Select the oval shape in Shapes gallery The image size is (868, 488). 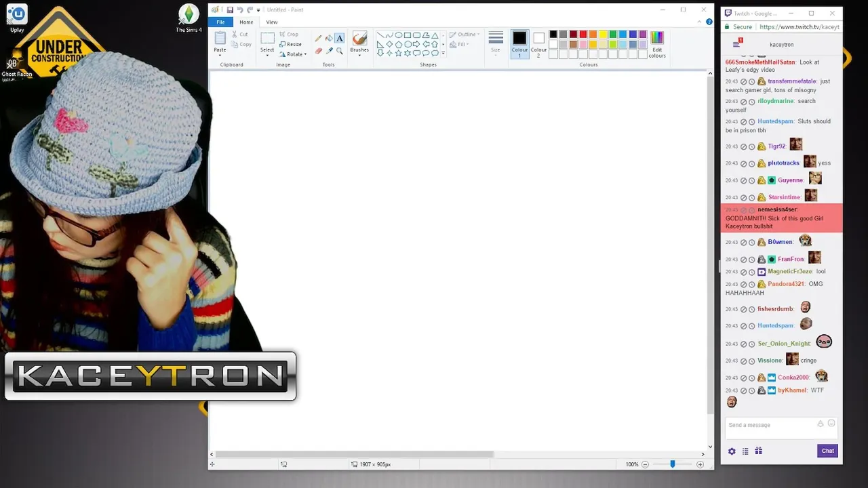coord(399,35)
